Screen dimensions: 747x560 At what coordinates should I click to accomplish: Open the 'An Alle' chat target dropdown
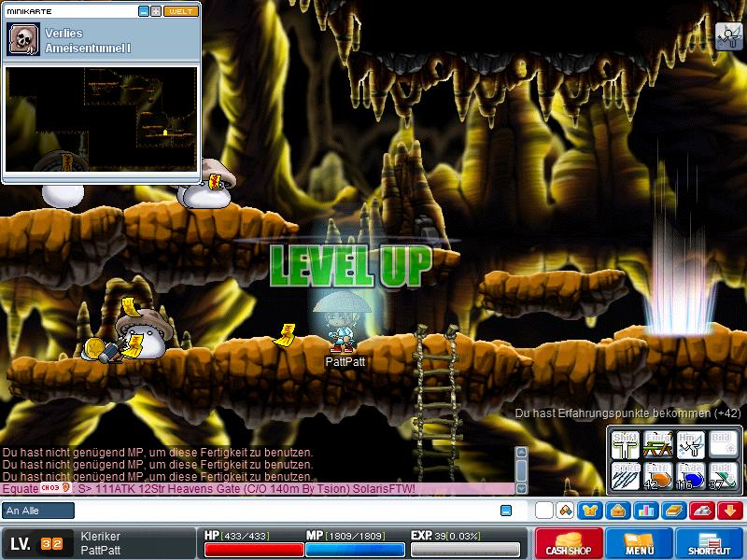click(38, 511)
